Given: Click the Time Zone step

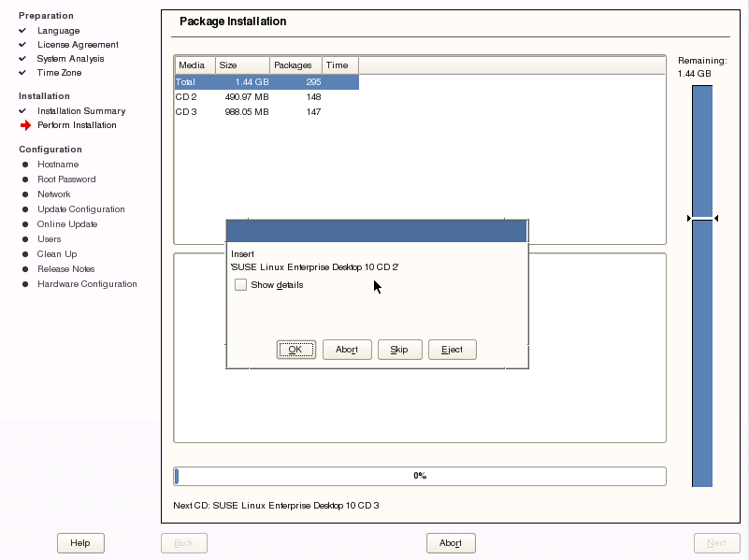Looking at the screenshot, I should [x=59, y=73].
